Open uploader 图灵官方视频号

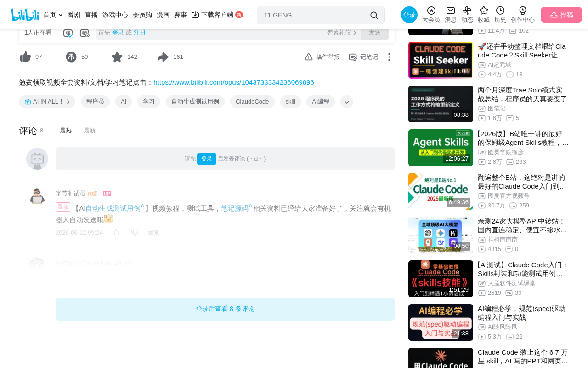509,196
